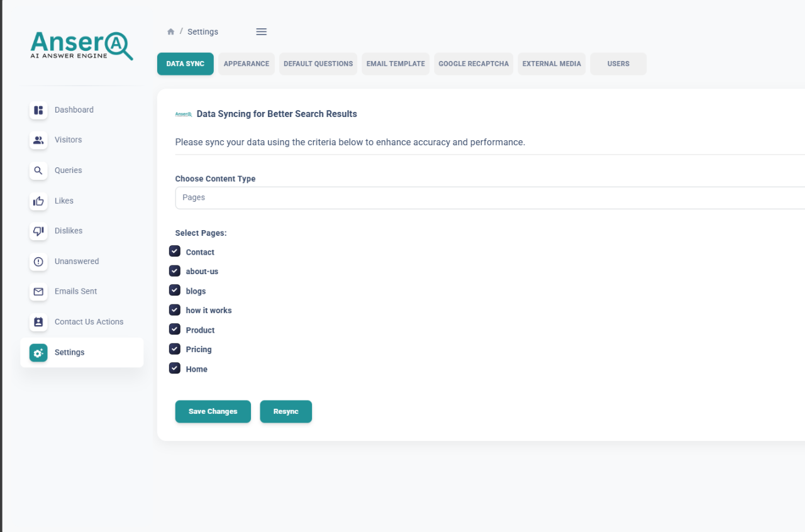Click the Likes thumbs-up icon

pos(38,201)
